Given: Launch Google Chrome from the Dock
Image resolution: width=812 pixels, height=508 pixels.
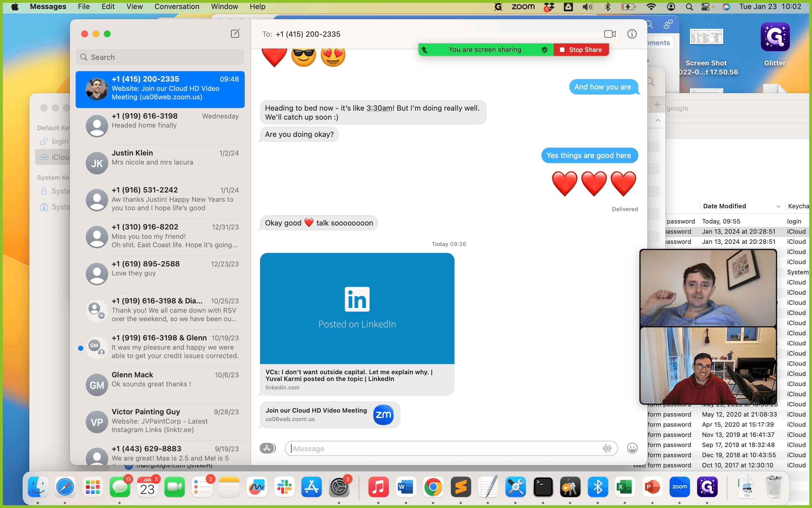Looking at the screenshot, I should pos(433,487).
